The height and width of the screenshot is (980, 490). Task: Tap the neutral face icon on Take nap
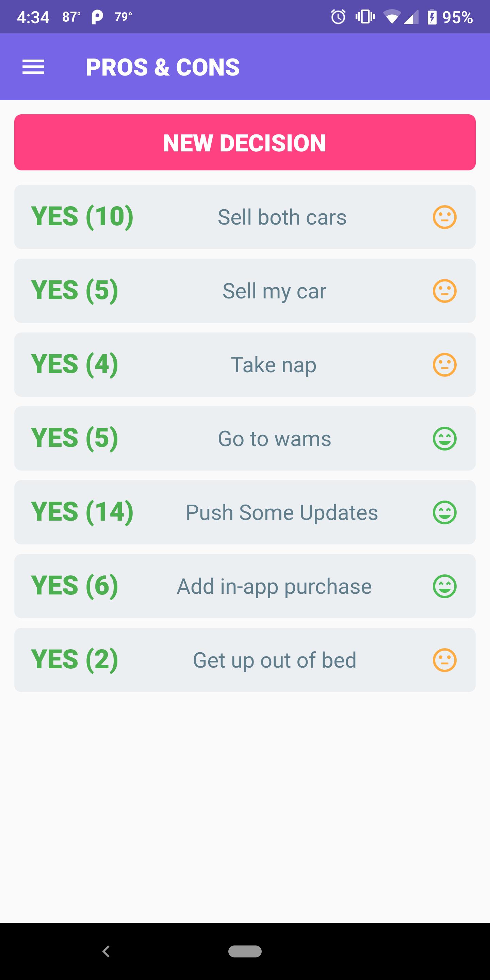tap(444, 365)
